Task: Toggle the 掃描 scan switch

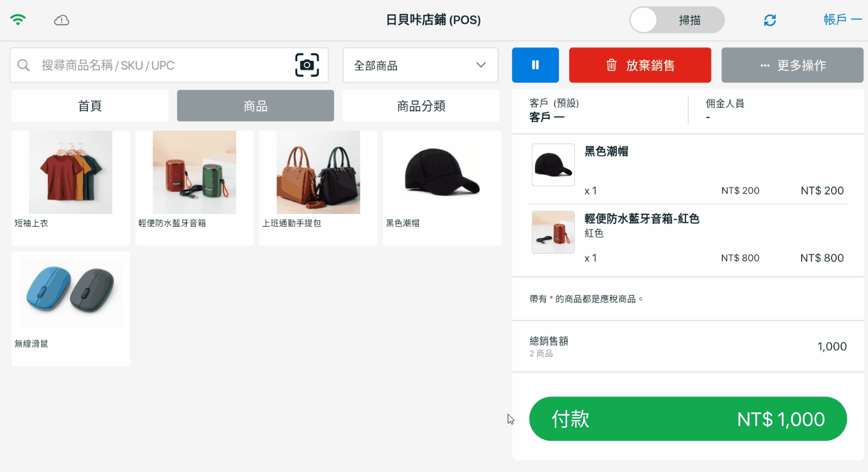Action: [x=677, y=20]
